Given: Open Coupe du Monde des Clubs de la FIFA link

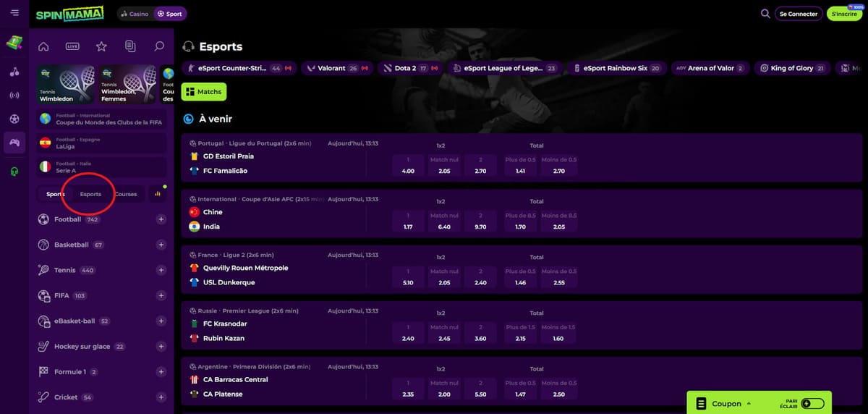Looking at the screenshot, I should (x=101, y=119).
